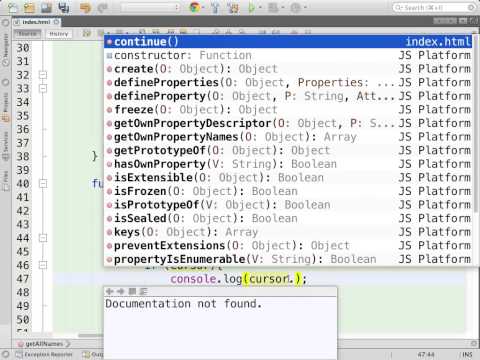Select the propertyIsEnumerable completion item
The height and width of the screenshot is (360, 480).
pyautogui.click(x=288, y=259)
